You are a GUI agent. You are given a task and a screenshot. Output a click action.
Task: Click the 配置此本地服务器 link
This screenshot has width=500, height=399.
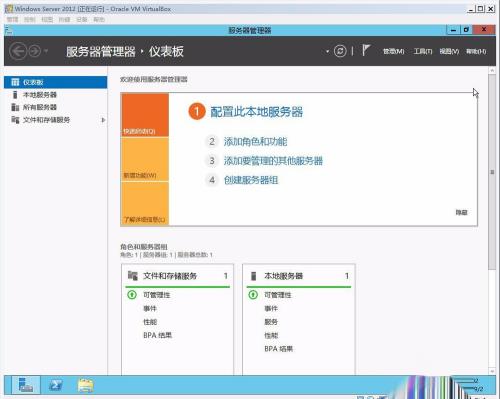pos(256,112)
